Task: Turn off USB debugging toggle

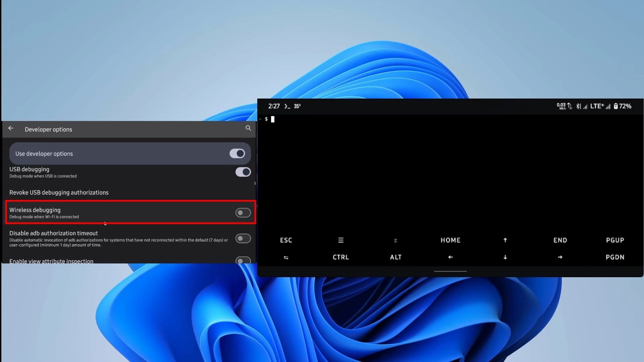Action: point(243,172)
